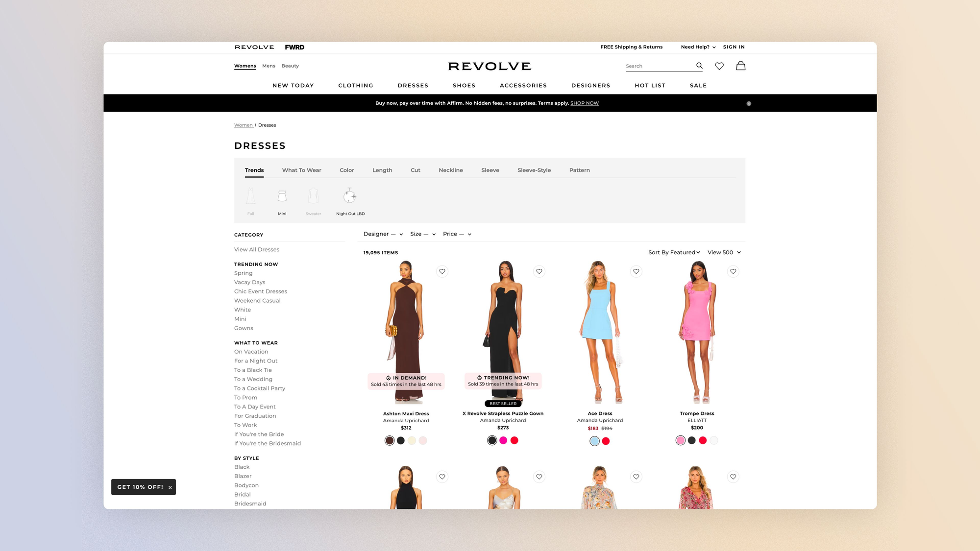Click the SHOP NOW link in banner
Screen dimensions: 980x551
coord(584,103)
